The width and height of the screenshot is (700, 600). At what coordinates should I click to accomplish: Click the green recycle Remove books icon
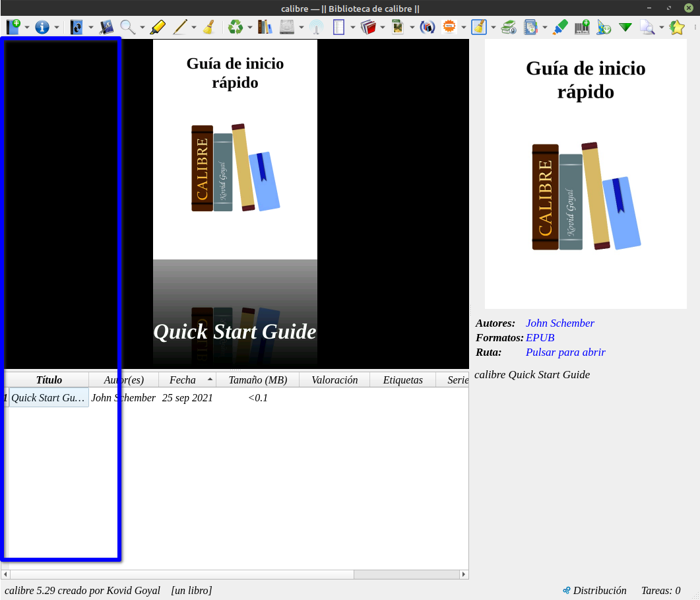click(236, 27)
